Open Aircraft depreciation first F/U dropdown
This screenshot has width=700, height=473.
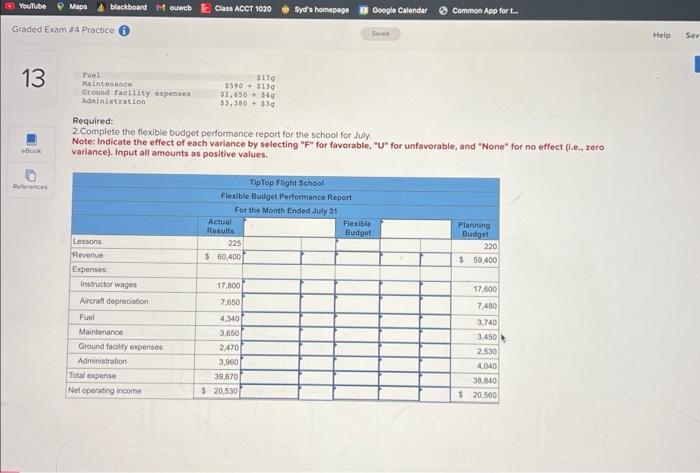[x=317, y=303]
